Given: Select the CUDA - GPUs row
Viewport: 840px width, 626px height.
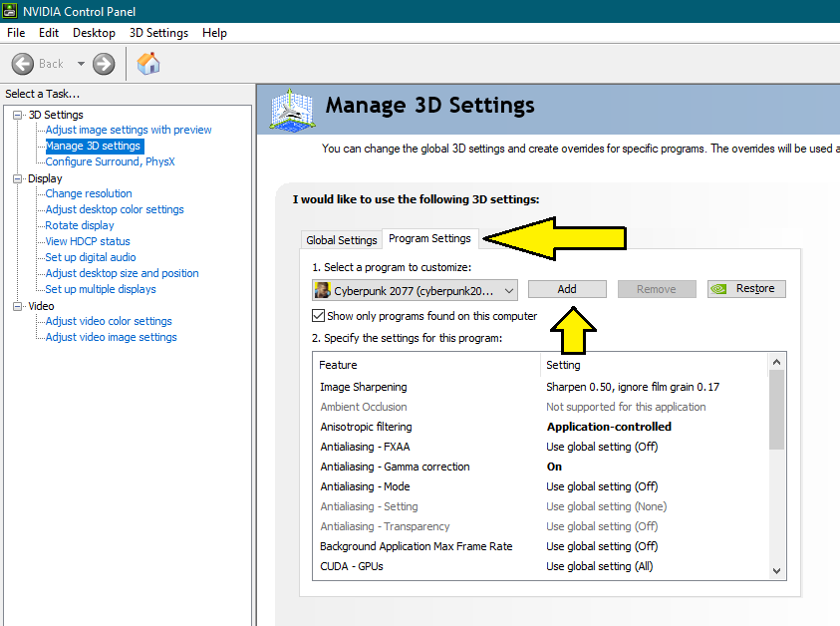Looking at the screenshot, I should coord(540,566).
